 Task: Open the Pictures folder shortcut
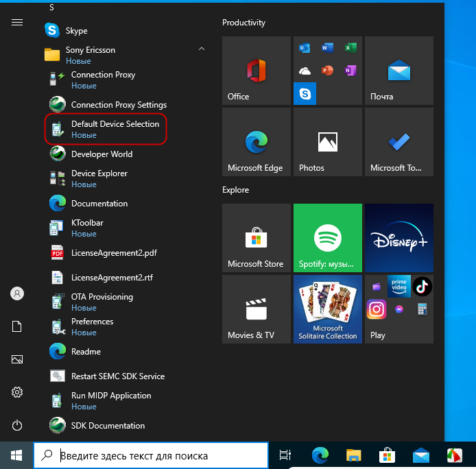17,359
